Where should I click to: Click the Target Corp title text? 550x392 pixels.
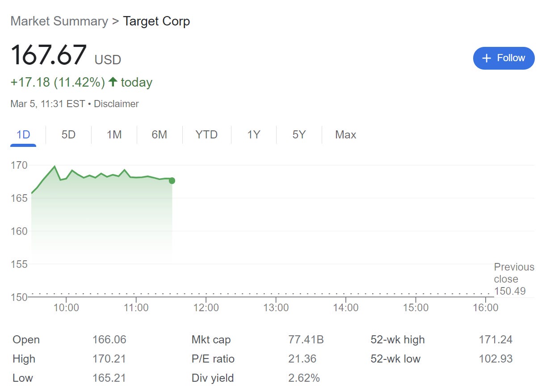pyautogui.click(x=156, y=21)
